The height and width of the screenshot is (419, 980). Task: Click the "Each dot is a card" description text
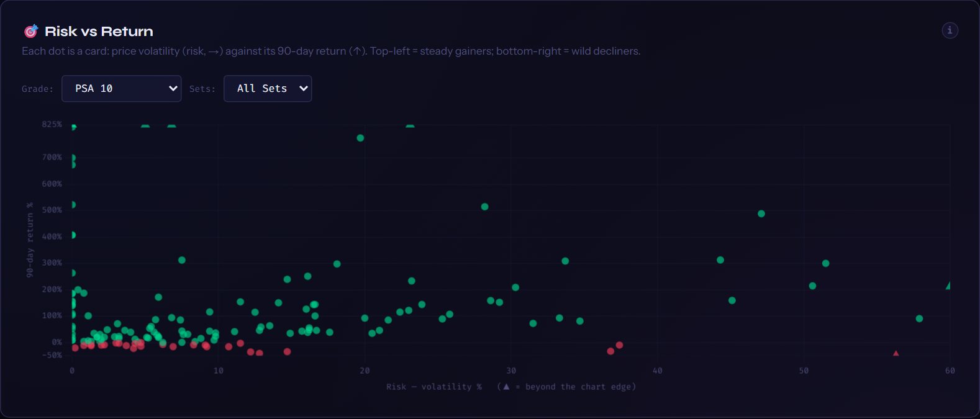[x=331, y=51]
